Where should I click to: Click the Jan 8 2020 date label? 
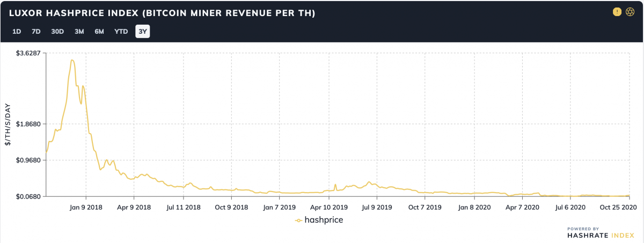pos(474,206)
